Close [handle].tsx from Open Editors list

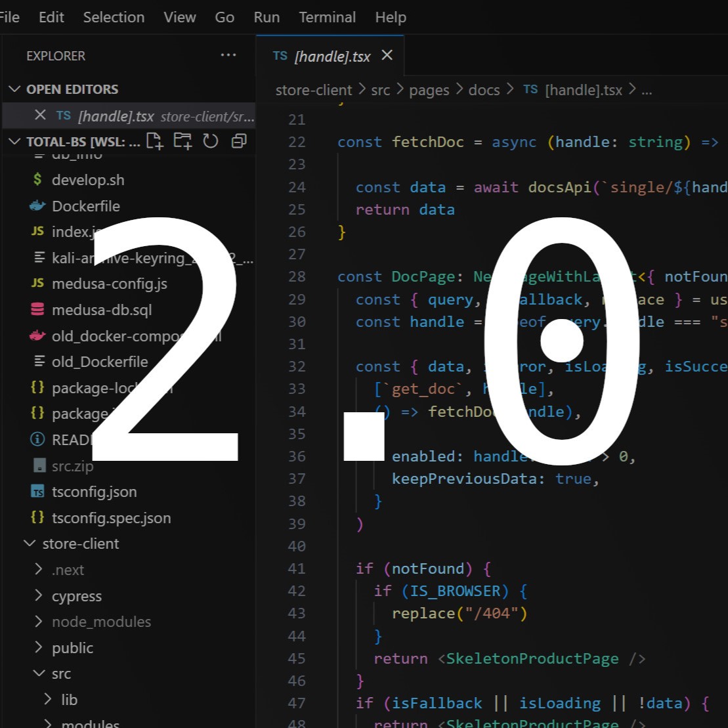point(40,115)
